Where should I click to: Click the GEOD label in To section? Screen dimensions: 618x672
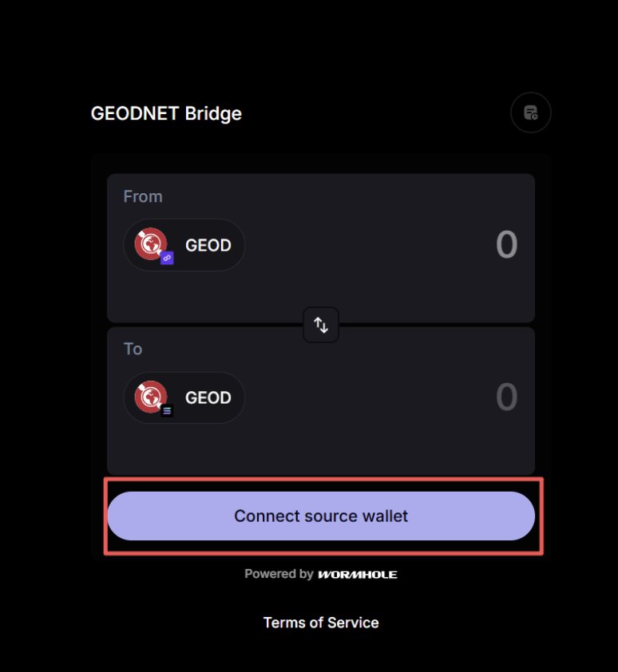[208, 398]
